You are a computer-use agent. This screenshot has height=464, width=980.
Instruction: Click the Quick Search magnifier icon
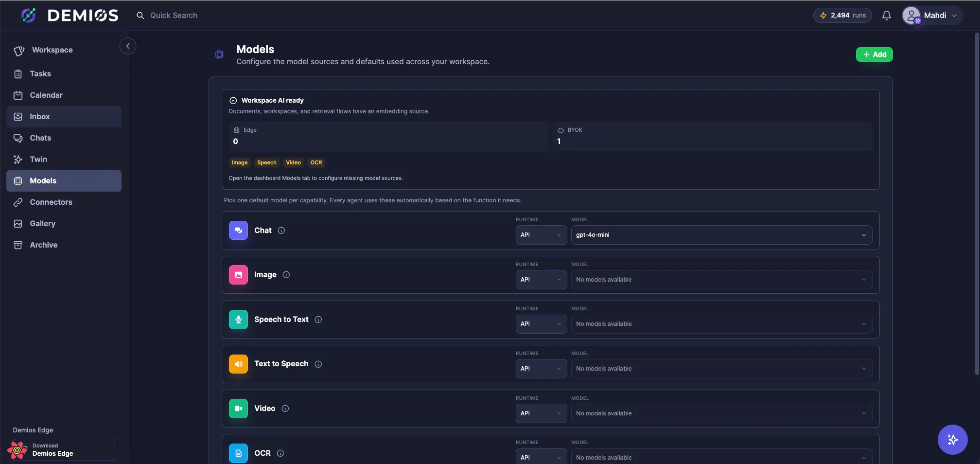(x=140, y=16)
